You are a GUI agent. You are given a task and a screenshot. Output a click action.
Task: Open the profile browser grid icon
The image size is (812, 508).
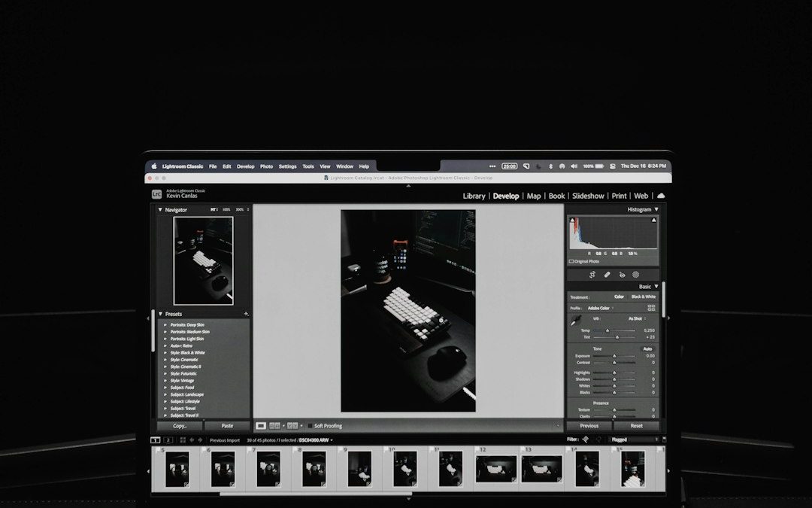651,308
